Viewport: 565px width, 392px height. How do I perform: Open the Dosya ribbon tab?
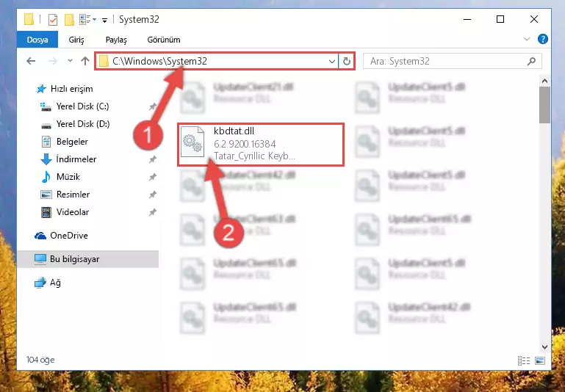(x=37, y=40)
